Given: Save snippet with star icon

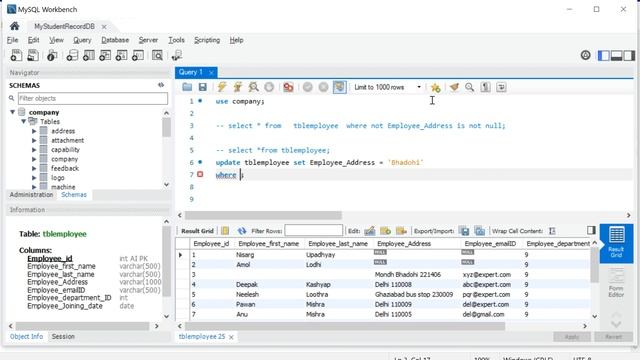Looking at the screenshot, I should click(436, 87).
